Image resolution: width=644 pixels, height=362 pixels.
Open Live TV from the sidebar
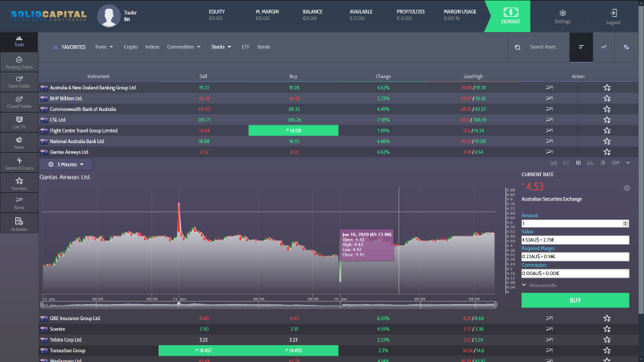click(x=19, y=122)
